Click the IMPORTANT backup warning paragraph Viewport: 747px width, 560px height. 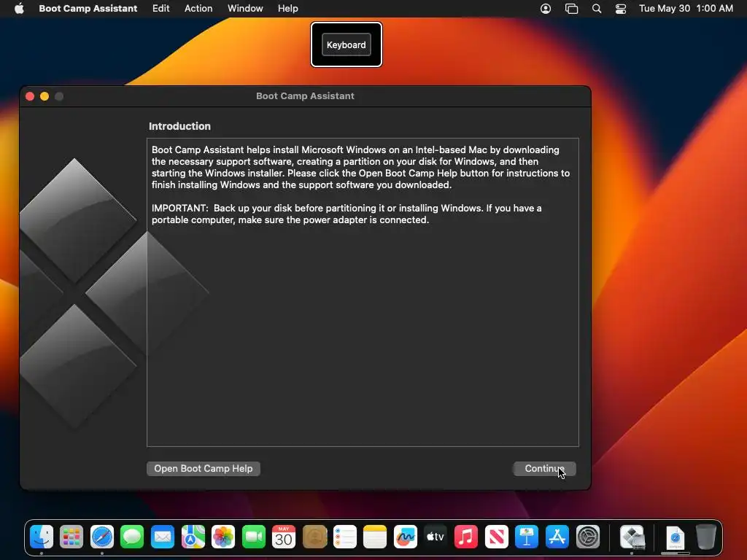coord(347,214)
